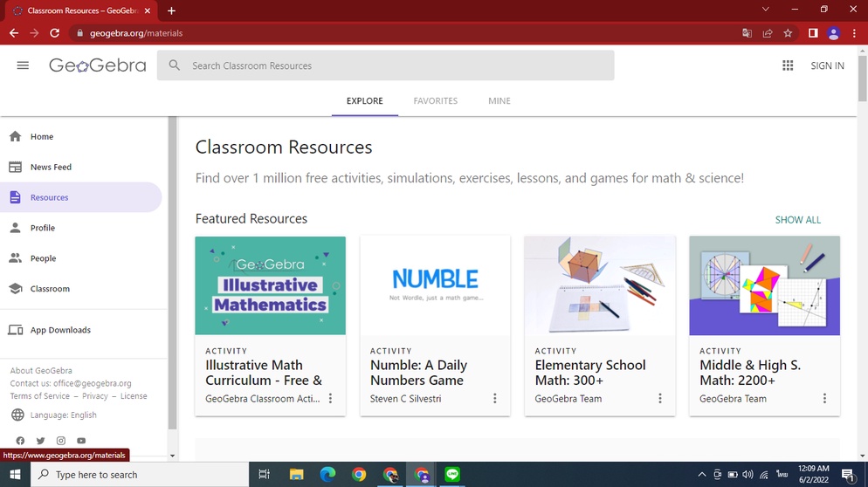Click the SIGN IN button
Image resolution: width=868 pixels, height=487 pixels.
827,65
